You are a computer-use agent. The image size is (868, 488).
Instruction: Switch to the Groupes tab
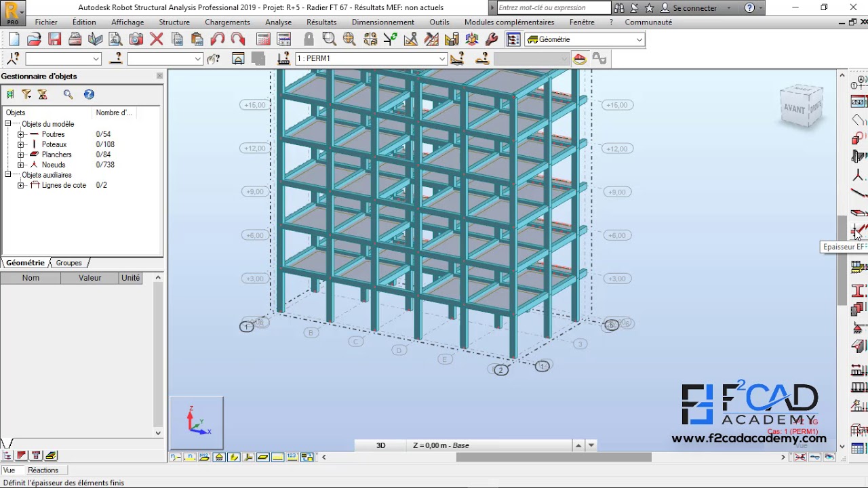tap(68, 263)
